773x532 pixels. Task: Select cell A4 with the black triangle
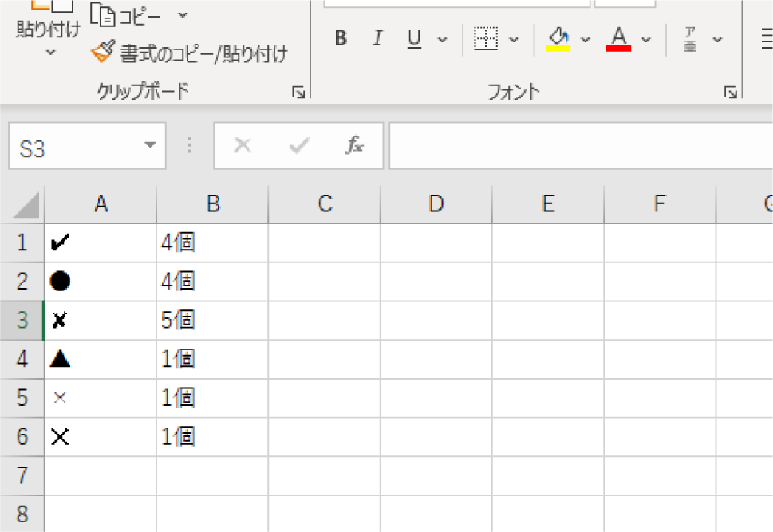pos(101,360)
